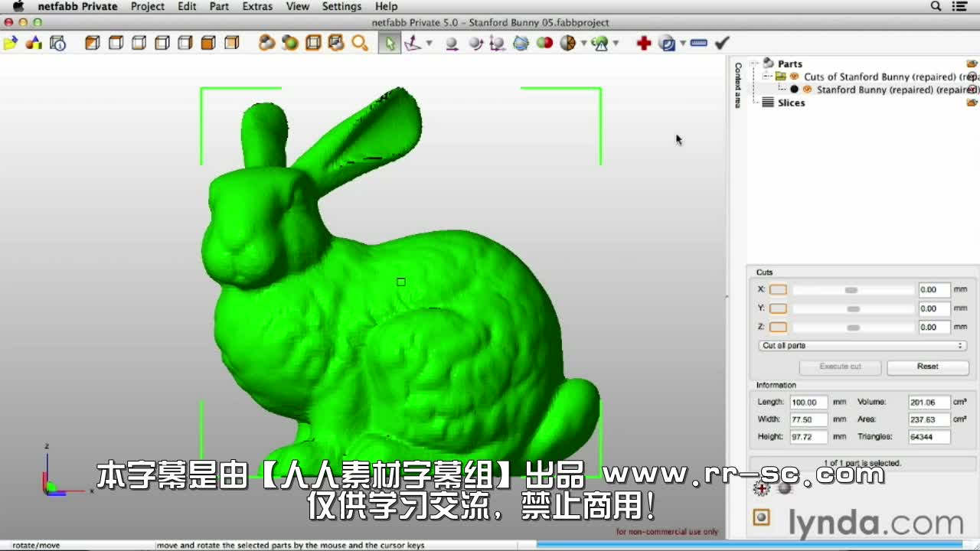Select the Parts tree node

(790, 64)
